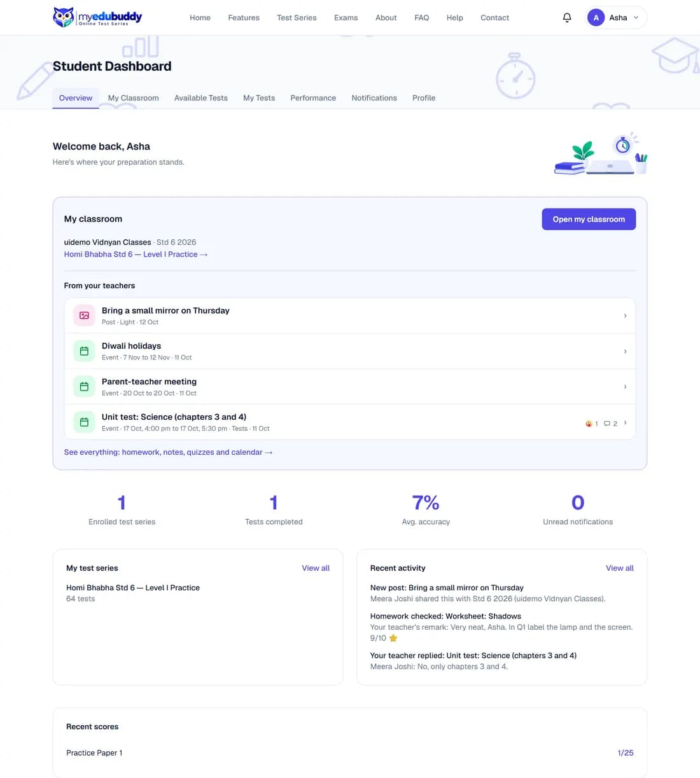Switch to Notifications tab

(x=374, y=98)
